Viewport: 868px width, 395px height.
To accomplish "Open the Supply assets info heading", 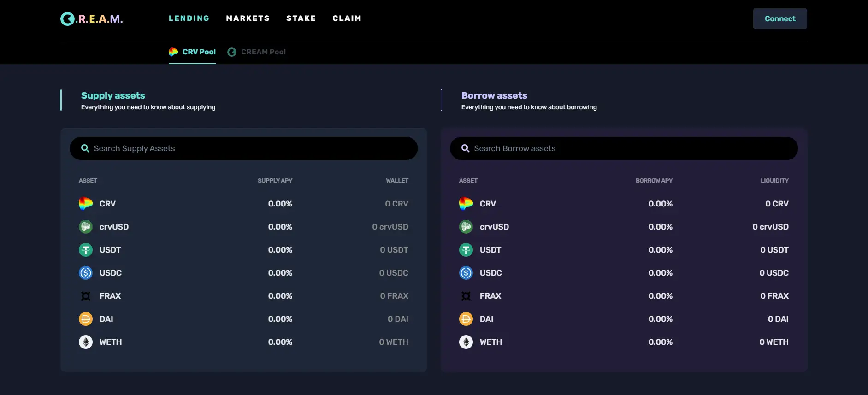I will [x=113, y=95].
